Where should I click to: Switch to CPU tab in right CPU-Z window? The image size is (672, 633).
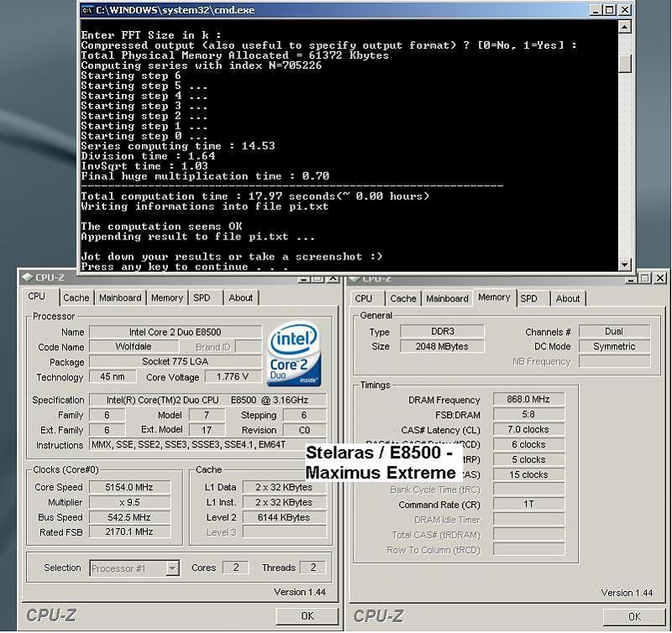pos(364,299)
